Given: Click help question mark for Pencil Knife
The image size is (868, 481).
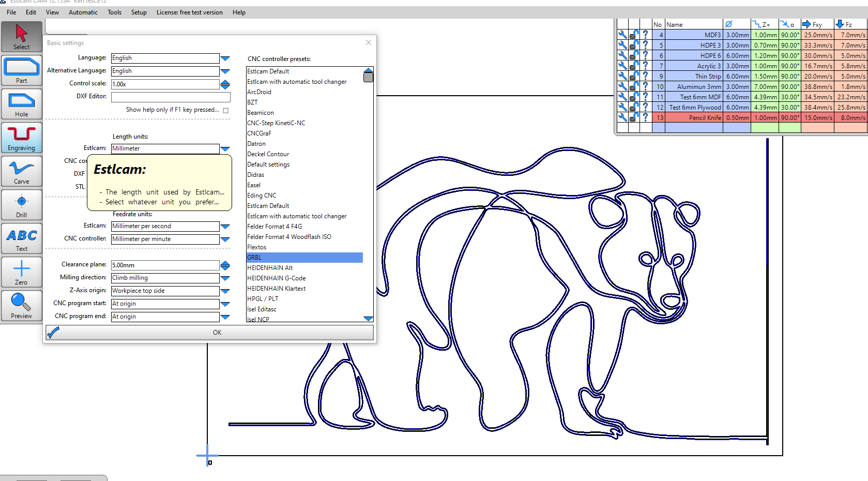Looking at the screenshot, I should [645, 117].
